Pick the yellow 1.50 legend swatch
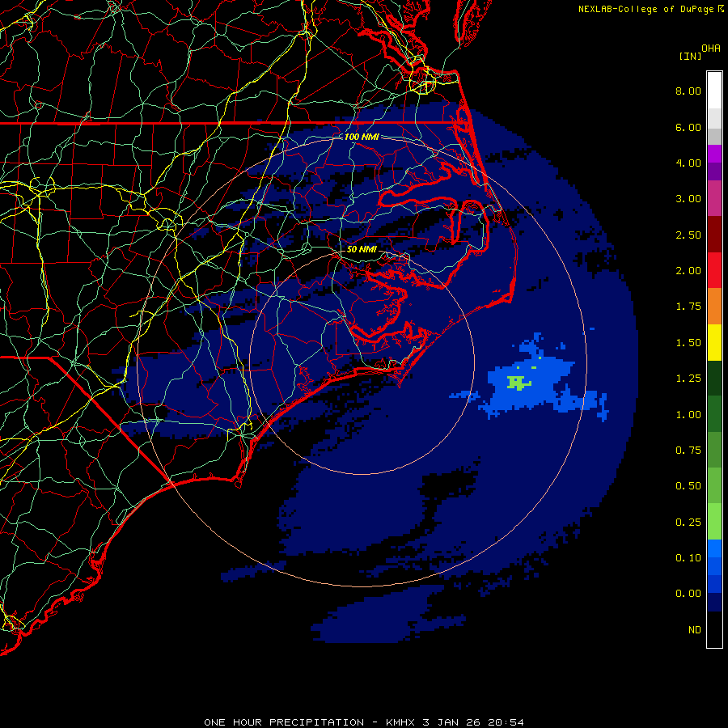 tap(714, 343)
